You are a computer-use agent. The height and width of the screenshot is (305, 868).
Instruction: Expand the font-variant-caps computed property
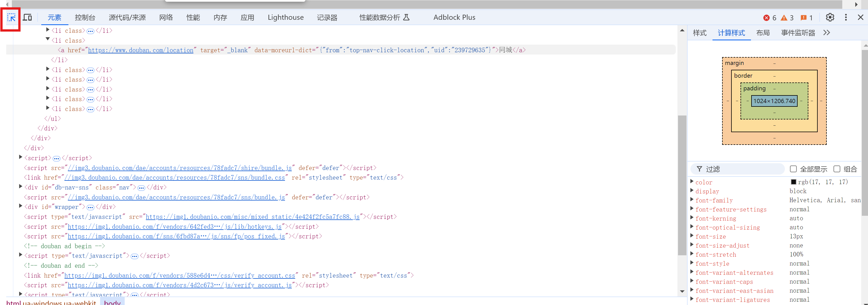[x=692, y=281]
